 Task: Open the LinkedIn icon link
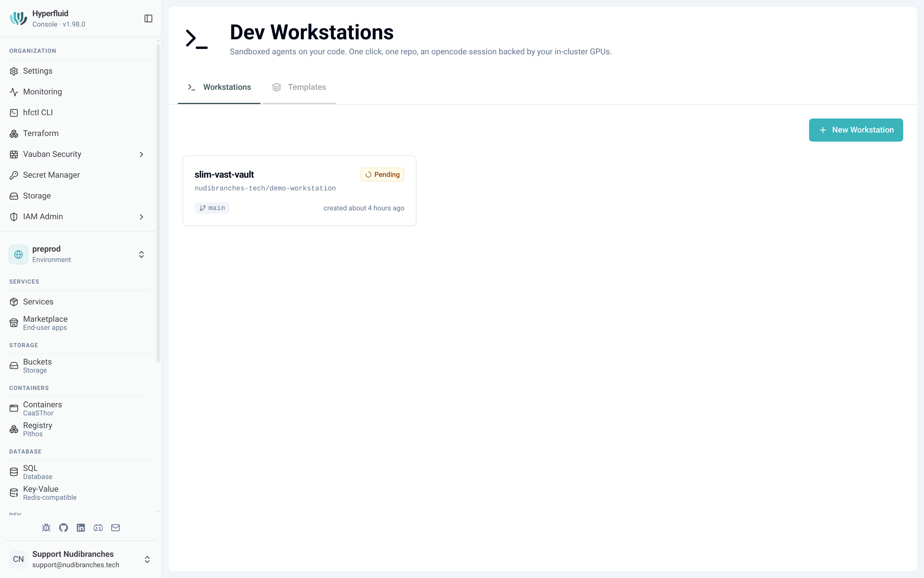(x=81, y=528)
